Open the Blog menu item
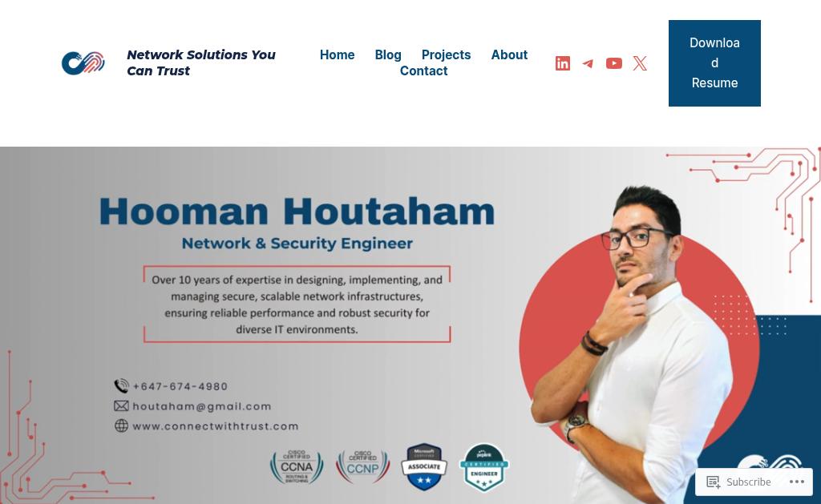 click(x=388, y=55)
